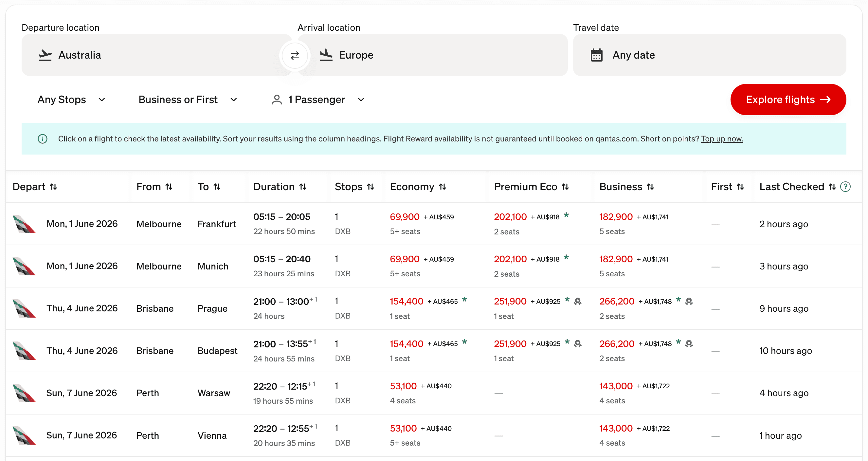
Task: Sort by First column arrows
Action: point(740,187)
